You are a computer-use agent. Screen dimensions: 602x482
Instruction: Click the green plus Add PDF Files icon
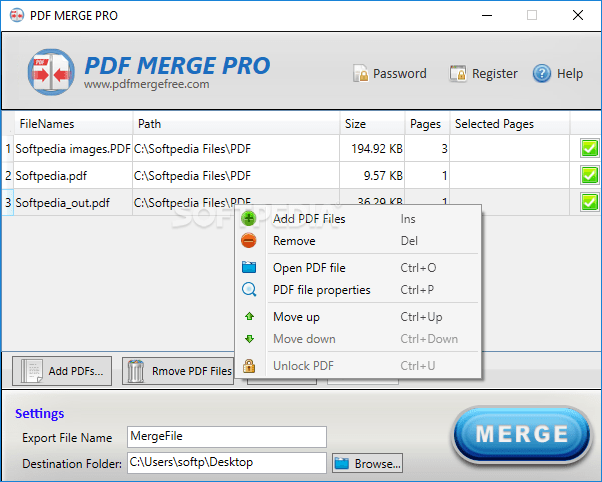(249, 219)
